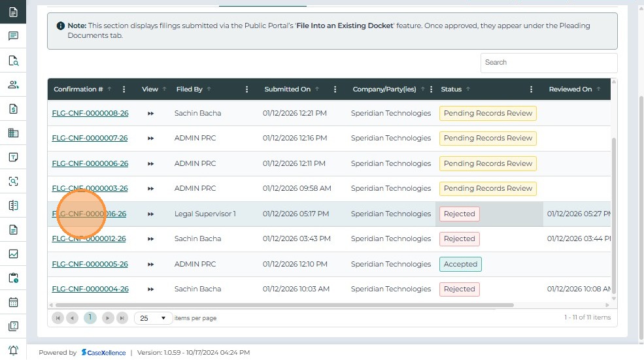Viewport: 644px width, 360px height.
Task: Open the Filed By column options menu
Action: tap(246, 90)
